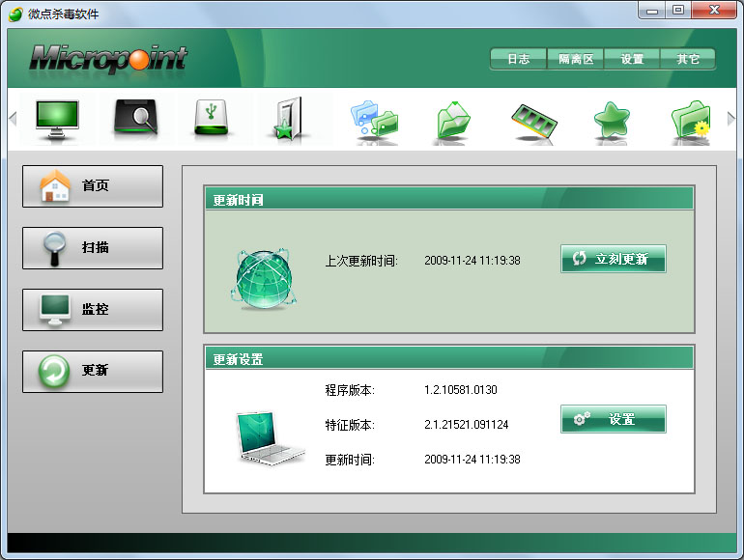Click the green star icon

[612, 121]
